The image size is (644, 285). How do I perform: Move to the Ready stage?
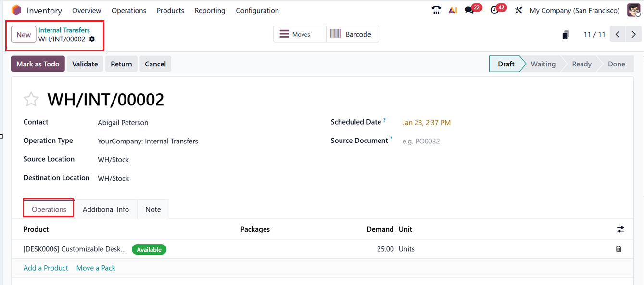click(x=581, y=64)
